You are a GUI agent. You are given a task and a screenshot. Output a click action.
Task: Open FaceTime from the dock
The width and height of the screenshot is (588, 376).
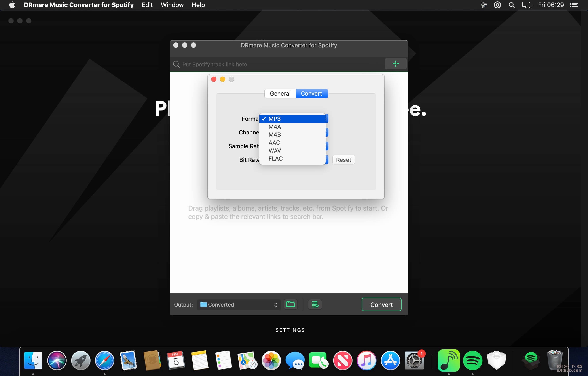pos(319,360)
